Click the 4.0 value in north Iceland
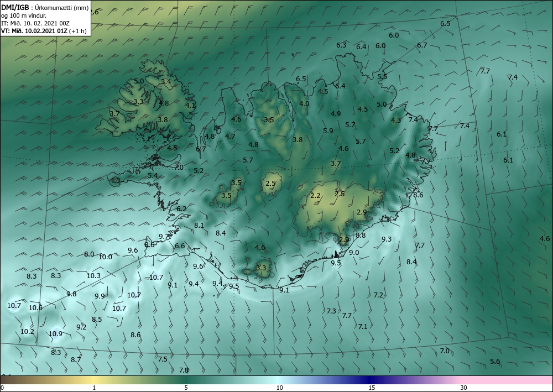 [x=304, y=103]
